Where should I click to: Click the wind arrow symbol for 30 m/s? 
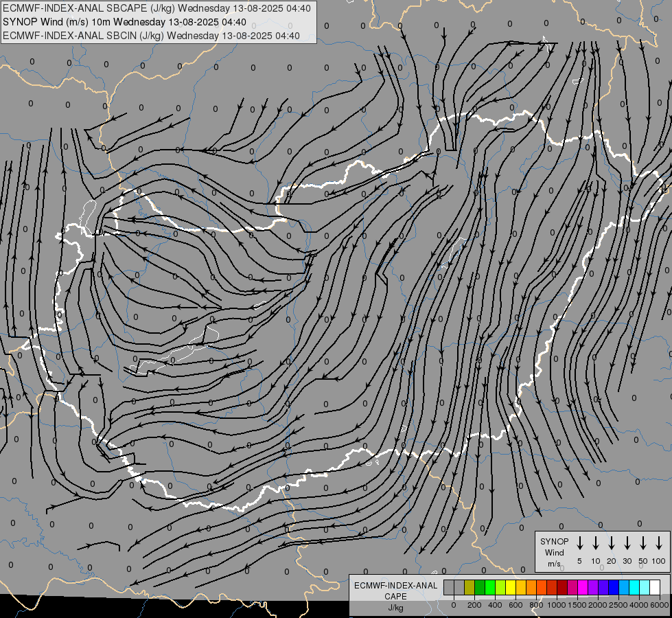click(x=627, y=543)
